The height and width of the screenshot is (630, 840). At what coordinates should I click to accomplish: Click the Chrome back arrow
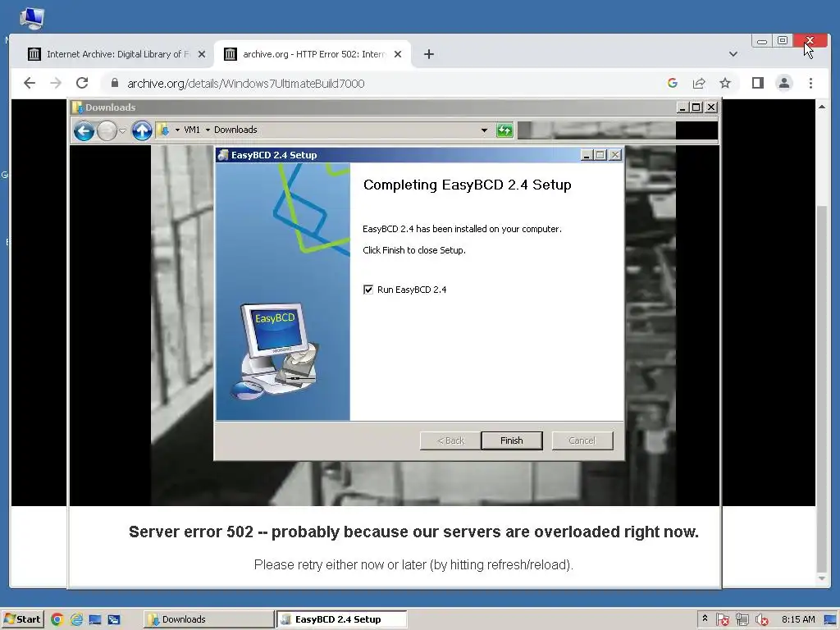tap(30, 83)
